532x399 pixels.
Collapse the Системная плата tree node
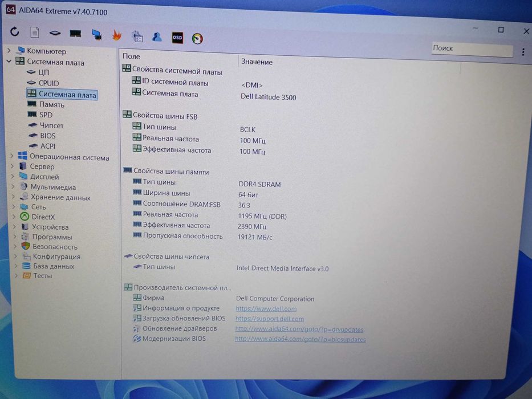click(9, 62)
